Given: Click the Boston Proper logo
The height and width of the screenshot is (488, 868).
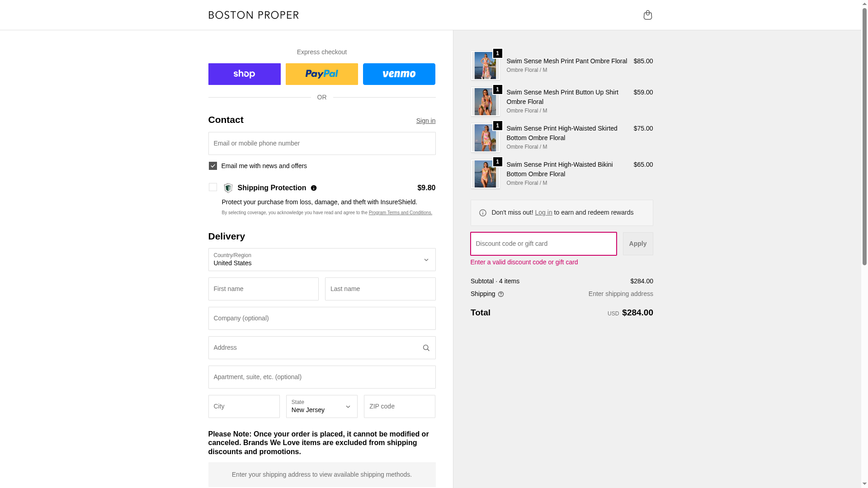Looking at the screenshot, I should click(x=254, y=15).
